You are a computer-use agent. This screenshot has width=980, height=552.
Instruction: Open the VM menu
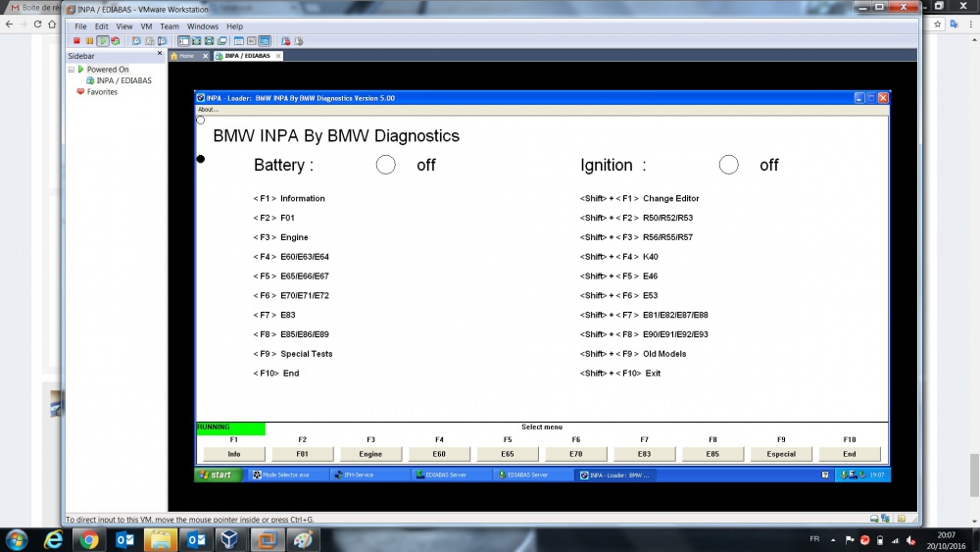click(x=146, y=26)
